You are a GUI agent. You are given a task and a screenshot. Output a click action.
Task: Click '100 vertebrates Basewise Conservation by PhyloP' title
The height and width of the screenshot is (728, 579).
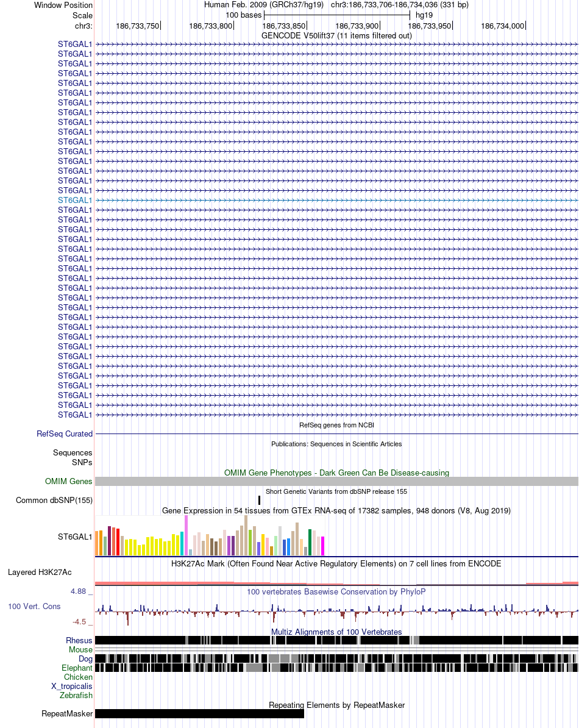coord(336,592)
